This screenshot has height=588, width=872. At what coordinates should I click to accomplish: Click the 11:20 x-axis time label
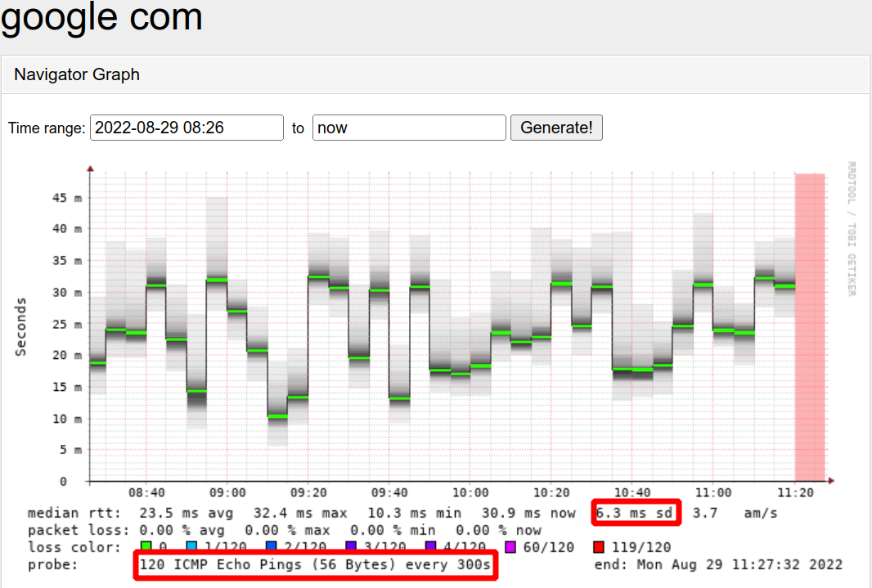point(795,493)
